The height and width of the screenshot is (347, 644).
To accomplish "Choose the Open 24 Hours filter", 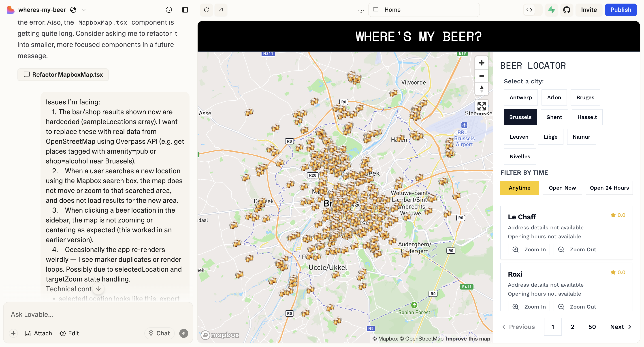I will [609, 188].
